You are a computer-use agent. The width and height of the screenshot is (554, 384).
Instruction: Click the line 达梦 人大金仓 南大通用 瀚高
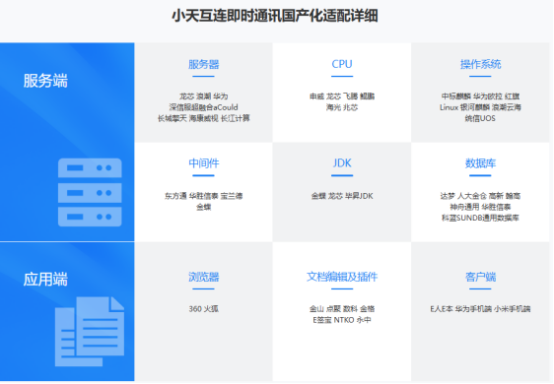[x=481, y=196]
